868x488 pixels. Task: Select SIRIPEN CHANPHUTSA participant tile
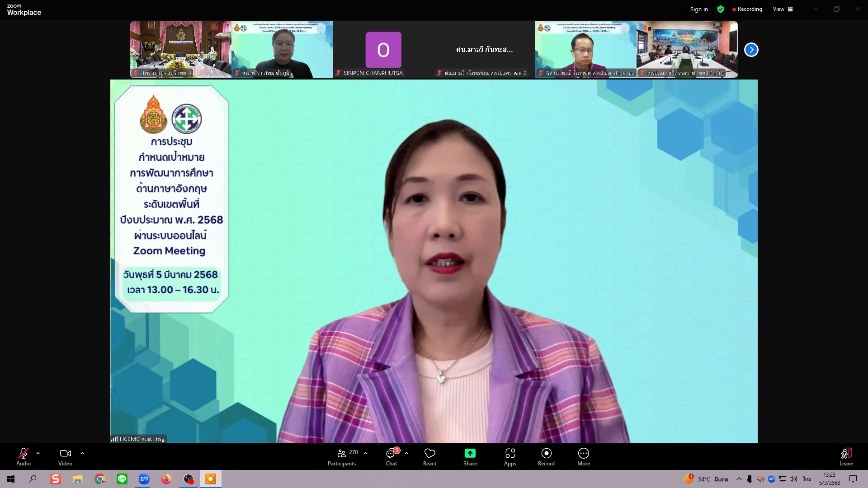point(383,50)
